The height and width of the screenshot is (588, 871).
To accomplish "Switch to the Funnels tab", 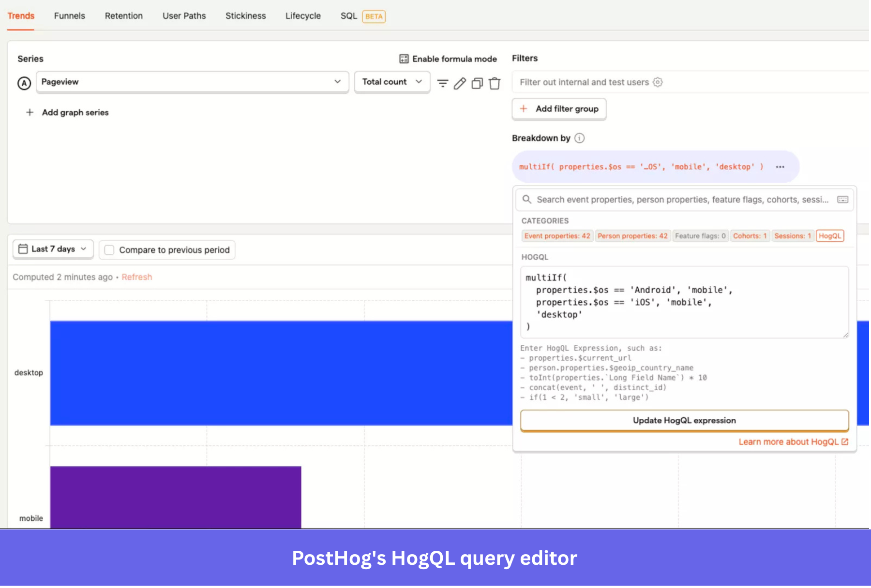I will point(70,16).
